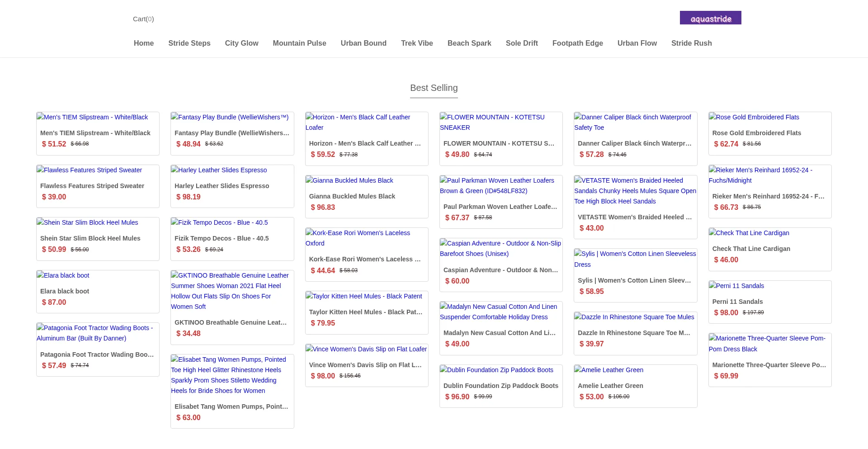Go to the Home menu item
This screenshot has width=868, height=449.
[143, 43]
